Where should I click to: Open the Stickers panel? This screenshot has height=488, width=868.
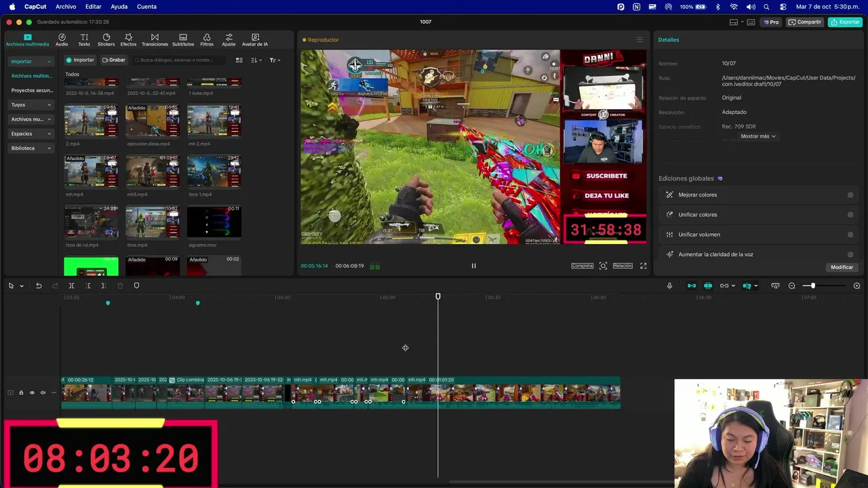tap(106, 40)
